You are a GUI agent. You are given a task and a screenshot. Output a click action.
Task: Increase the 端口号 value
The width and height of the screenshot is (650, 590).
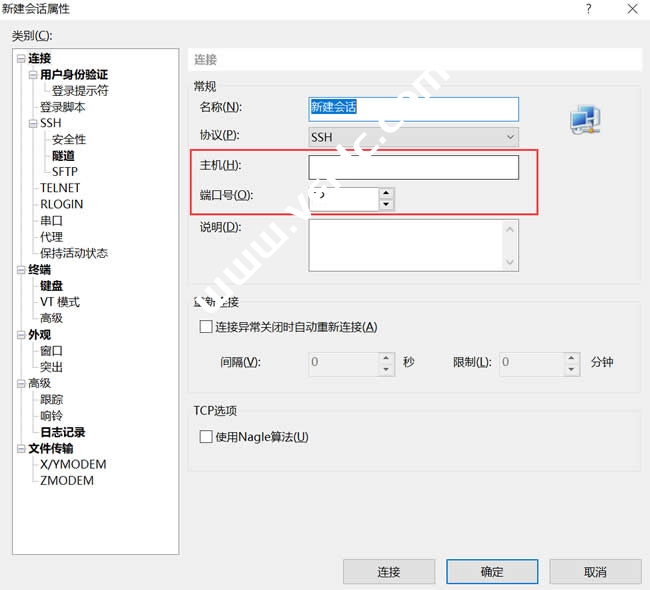coord(386,193)
